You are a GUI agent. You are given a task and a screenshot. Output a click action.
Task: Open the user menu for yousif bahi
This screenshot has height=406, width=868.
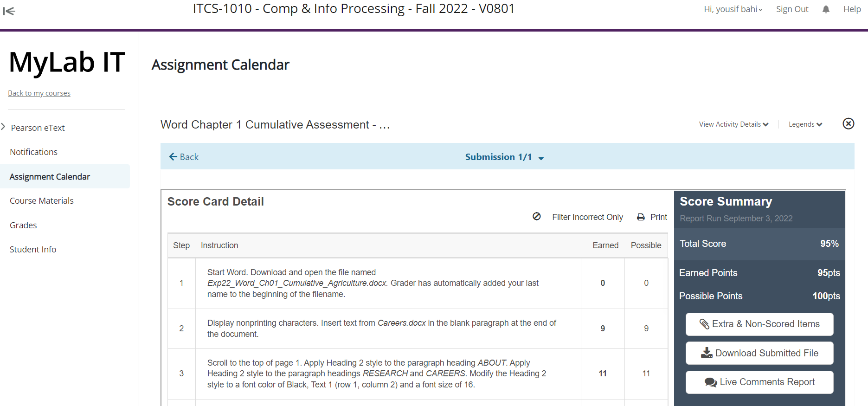(x=733, y=9)
